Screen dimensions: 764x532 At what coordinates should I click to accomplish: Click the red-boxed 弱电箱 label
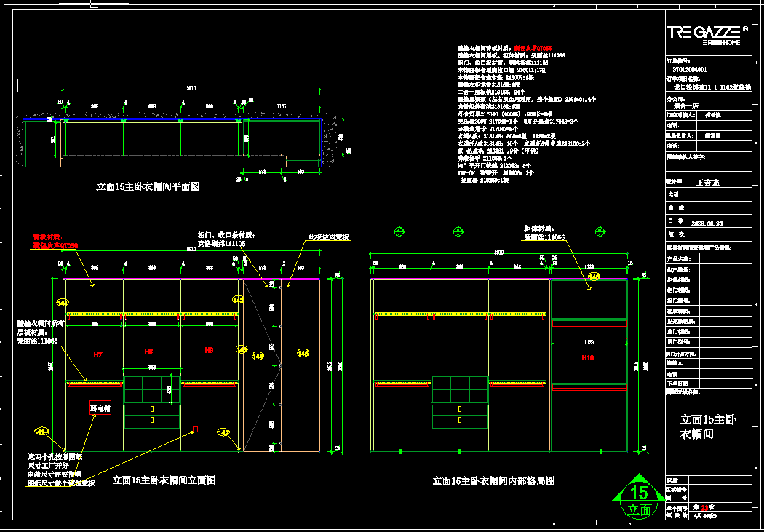100,408
